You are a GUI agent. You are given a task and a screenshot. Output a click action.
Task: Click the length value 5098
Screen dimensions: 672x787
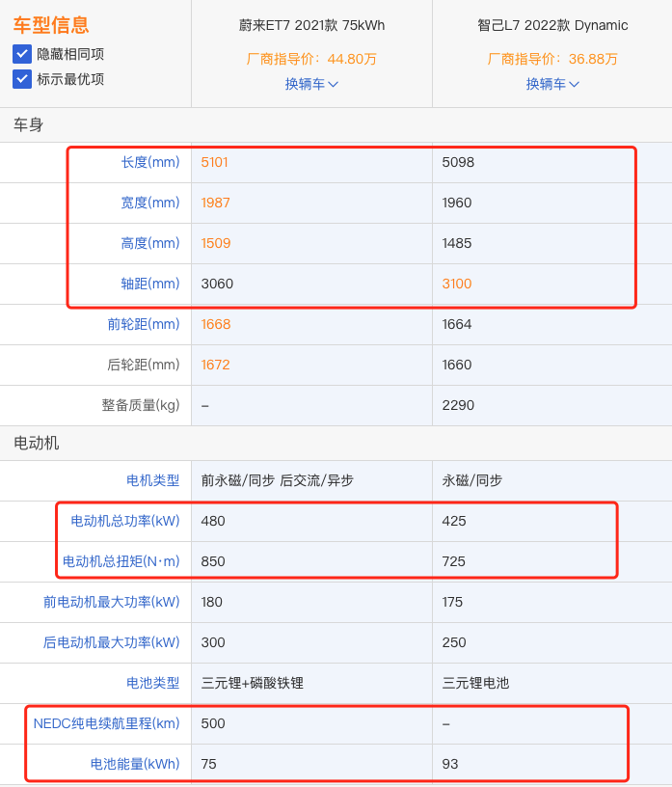[458, 162]
